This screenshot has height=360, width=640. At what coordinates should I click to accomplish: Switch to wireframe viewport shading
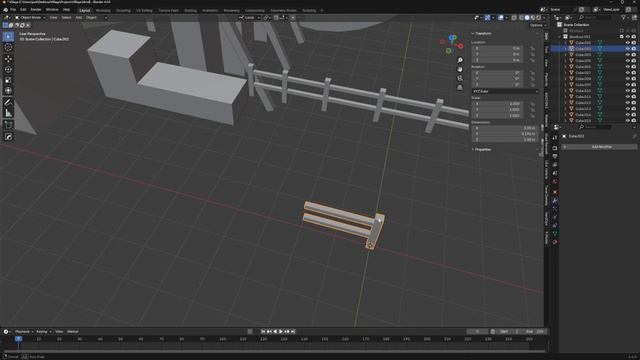click(521, 18)
